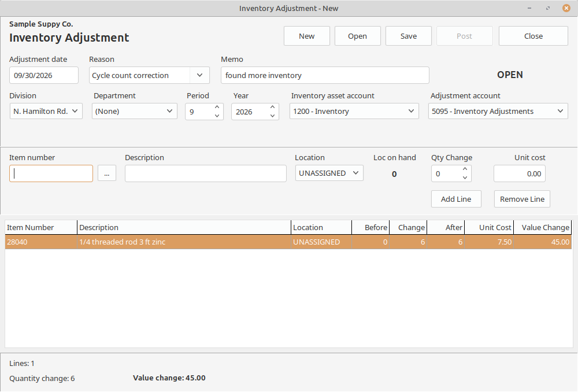Click the 7.50 unit cost cell
Image resolution: width=578 pixels, height=392 pixels.
(x=489, y=242)
